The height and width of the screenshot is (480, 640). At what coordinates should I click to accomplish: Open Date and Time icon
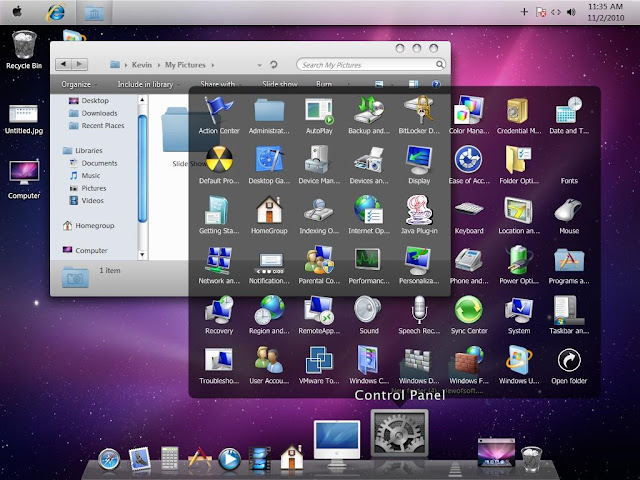(x=569, y=110)
